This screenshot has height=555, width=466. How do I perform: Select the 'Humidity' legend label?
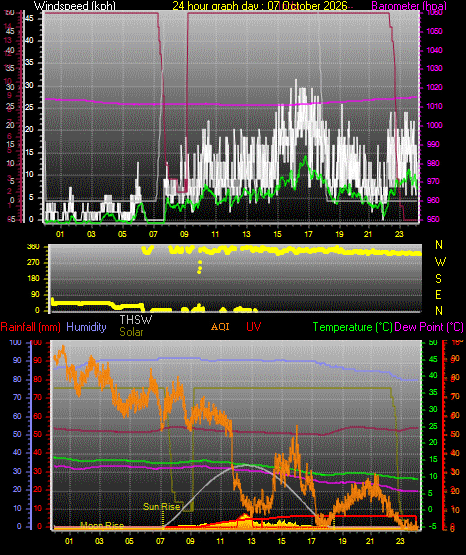pyautogui.click(x=86, y=327)
